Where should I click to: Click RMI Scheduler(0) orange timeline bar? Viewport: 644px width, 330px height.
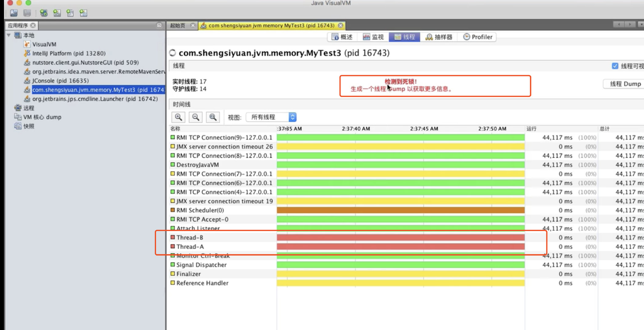coord(401,210)
